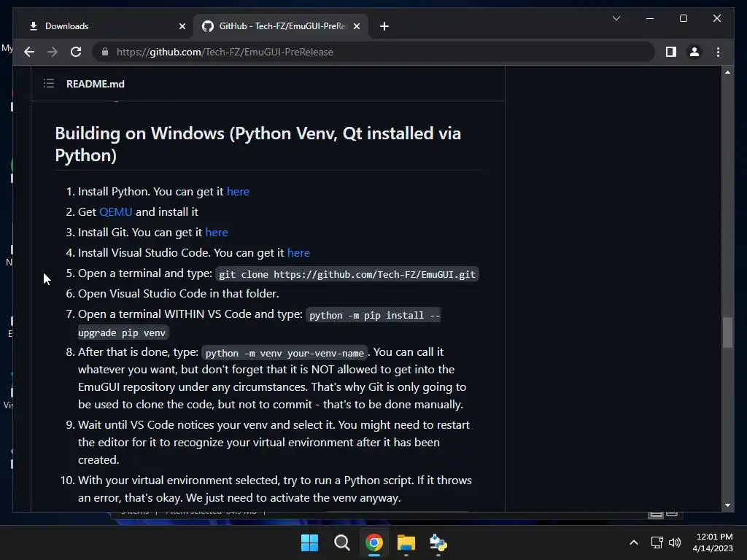
Task: Click step 6 'Open Visual Studio Code' text
Action: click(x=178, y=294)
